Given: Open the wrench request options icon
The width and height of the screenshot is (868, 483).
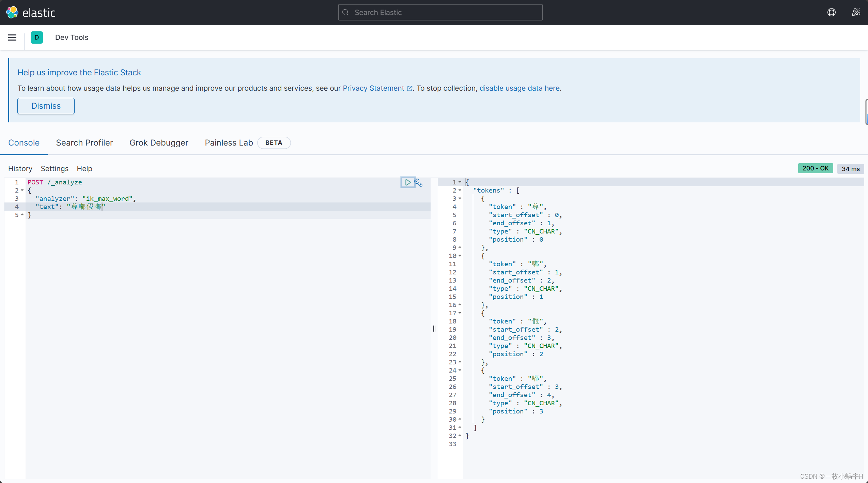Looking at the screenshot, I should tap(418, 183).
